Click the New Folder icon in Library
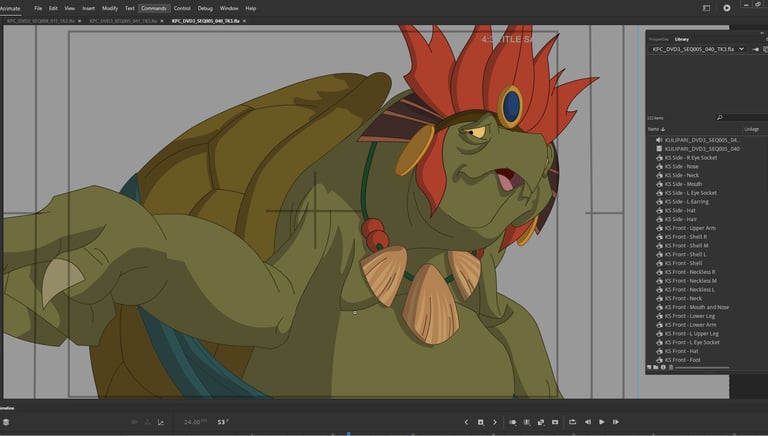 656,367
